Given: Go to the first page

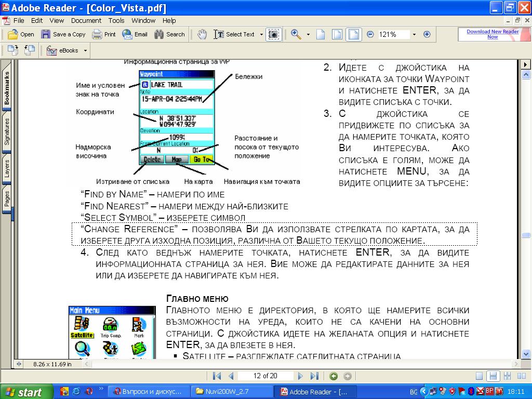Looking at the screenshot, I should (217, 376).
